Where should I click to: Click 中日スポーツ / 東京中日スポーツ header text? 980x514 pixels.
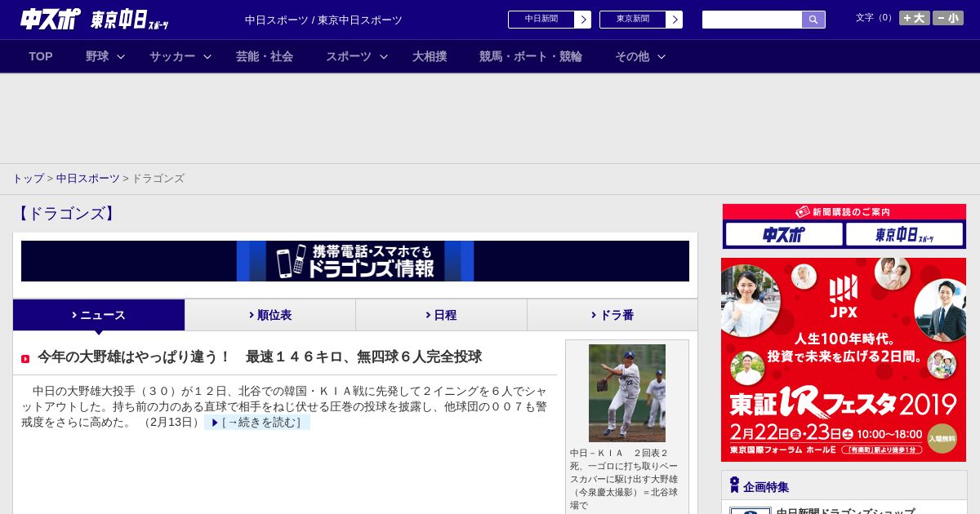pos(323,20)
